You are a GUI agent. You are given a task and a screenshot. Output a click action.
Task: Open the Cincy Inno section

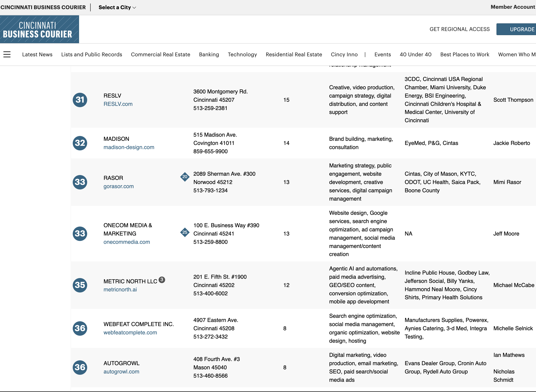click(344, 54)
